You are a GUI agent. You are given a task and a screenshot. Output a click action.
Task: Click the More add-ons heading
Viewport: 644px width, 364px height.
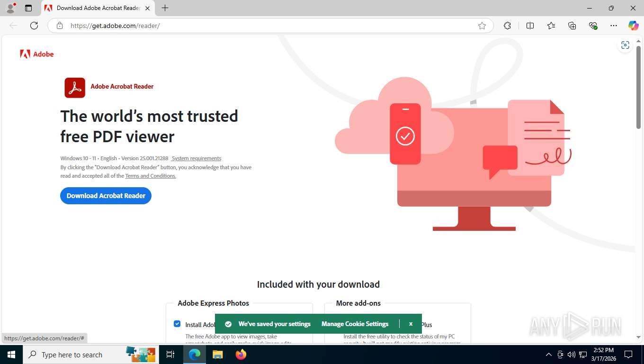pyautogui.click(x=358, y=303)
